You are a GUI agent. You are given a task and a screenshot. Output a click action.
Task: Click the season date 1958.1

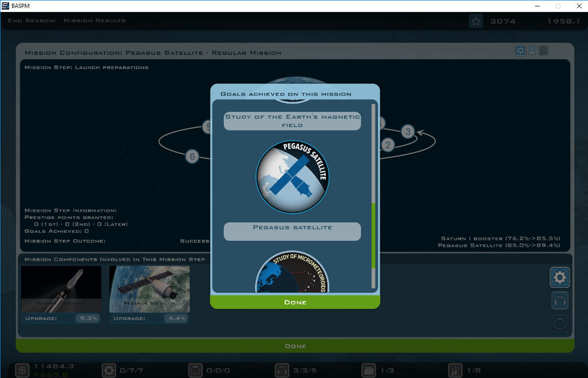point(564,21)
